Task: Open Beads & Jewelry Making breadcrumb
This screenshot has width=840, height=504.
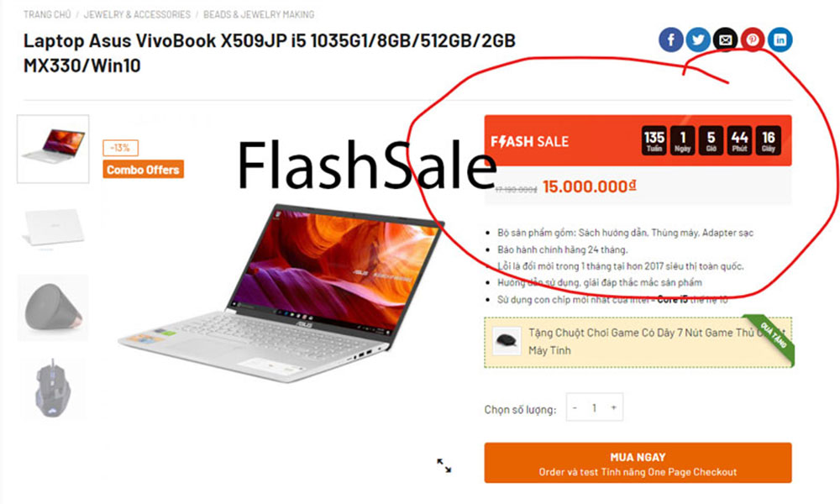Action: point(259,14)
